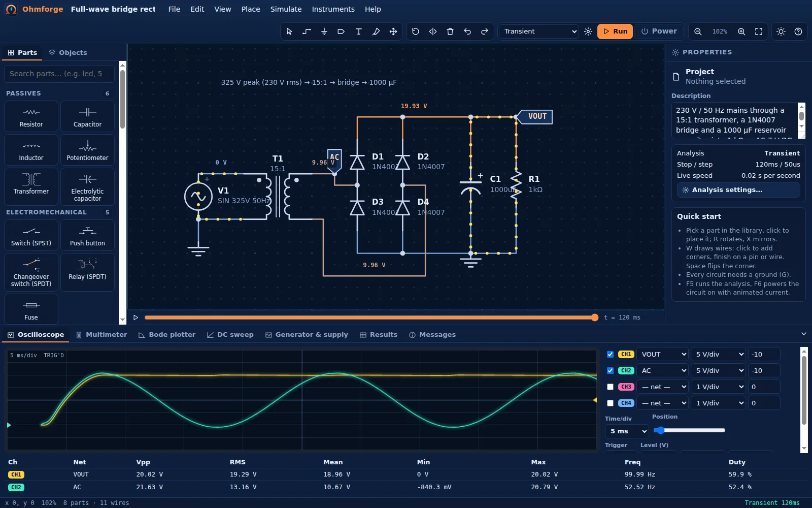Pick the Fuse part

coord(31,309)
